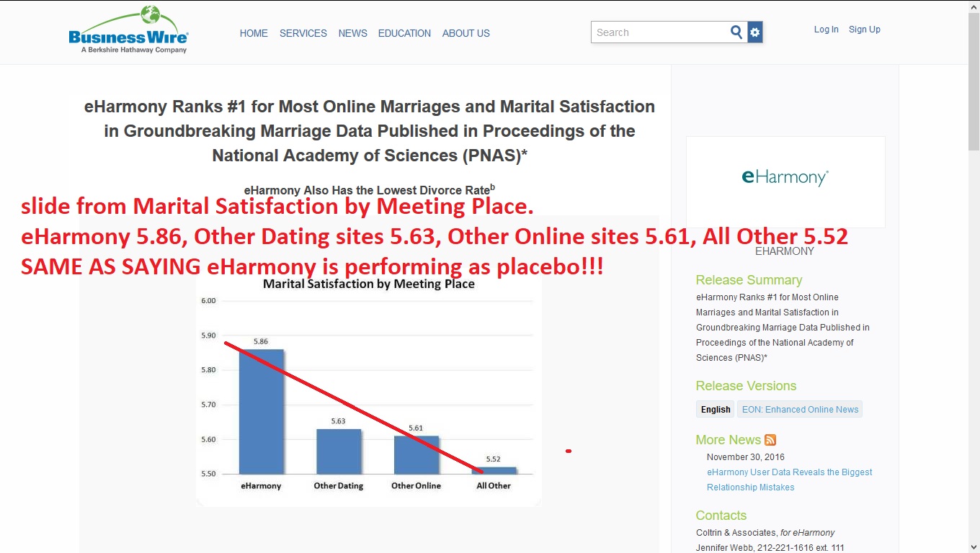Image resolution: width=980 pixels, height=553 pixels.
Task: Click the 'November 30, 2016' date text
Action: tap(746, 457)
